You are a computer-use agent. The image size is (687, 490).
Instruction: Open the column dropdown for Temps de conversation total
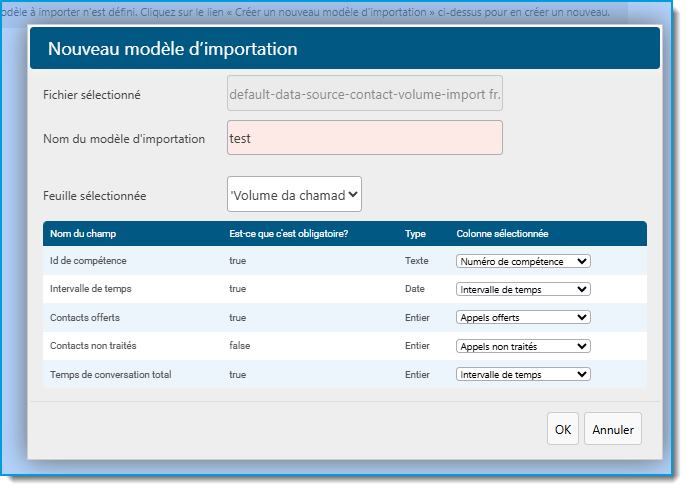click(x=523, y=374)
